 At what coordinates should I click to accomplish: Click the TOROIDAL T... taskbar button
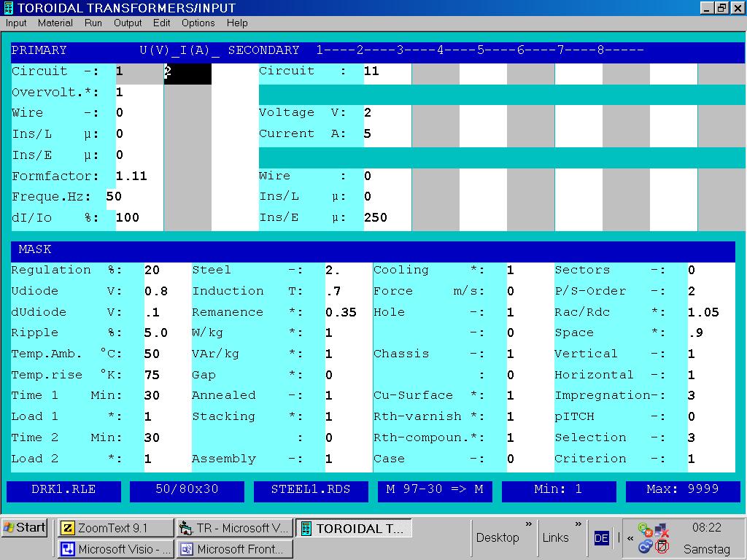354,528
